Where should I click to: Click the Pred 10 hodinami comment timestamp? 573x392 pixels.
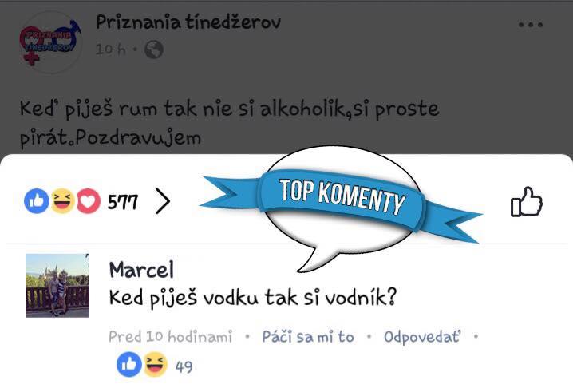(170, 337)
